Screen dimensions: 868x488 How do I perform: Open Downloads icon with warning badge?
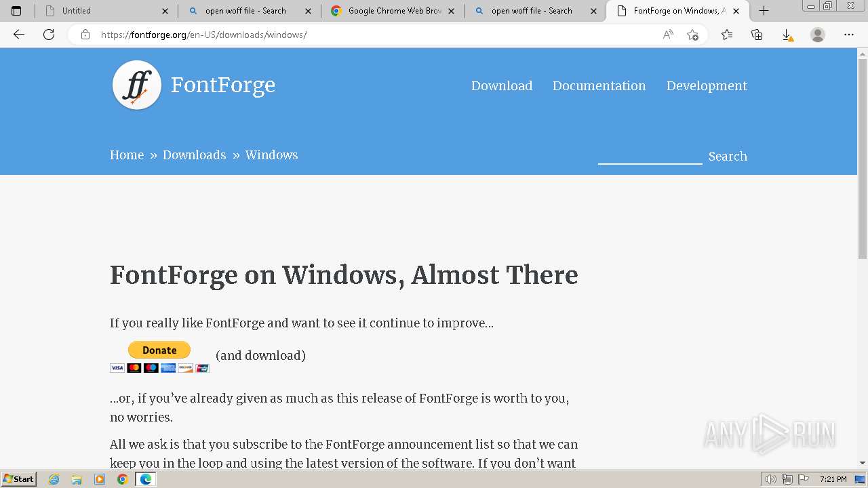tap(787, 35)
